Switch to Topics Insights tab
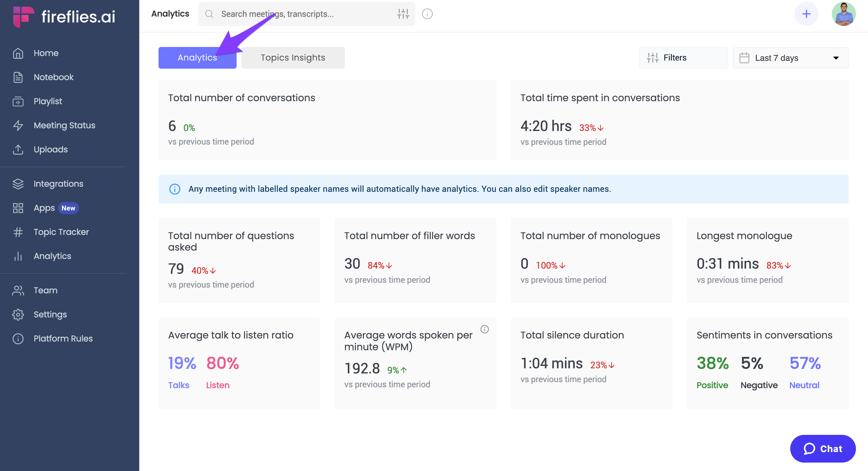The height and width of the screenshot is (471, 868). (293, 58)
